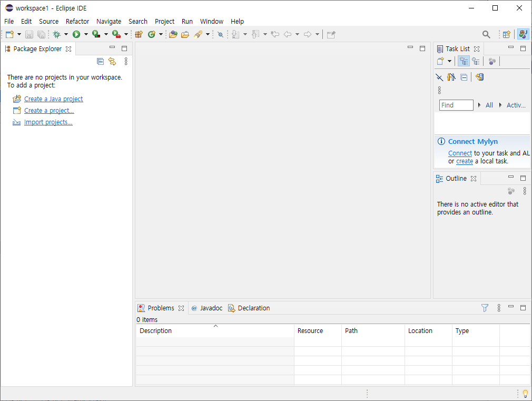This screenshot has width=532, height=401.
Task: Click the Create a project... link
Action: [x=49, y=110]
